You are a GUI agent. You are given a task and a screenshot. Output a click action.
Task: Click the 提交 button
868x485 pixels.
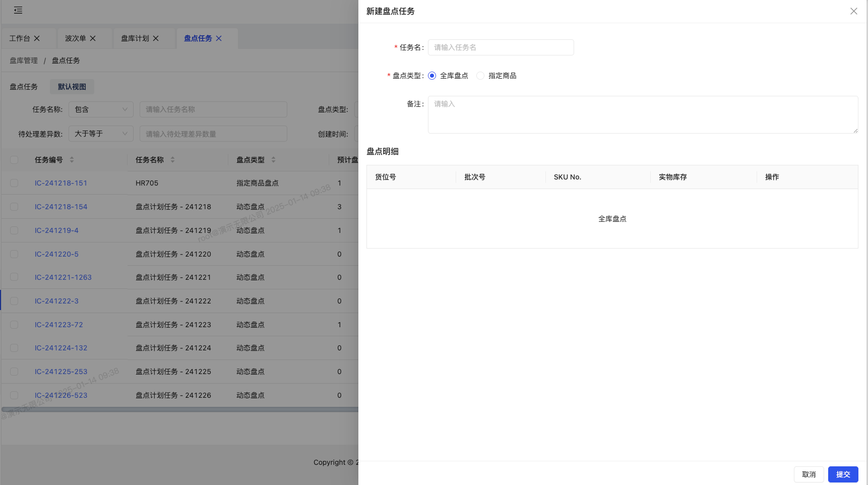[843, 474]
